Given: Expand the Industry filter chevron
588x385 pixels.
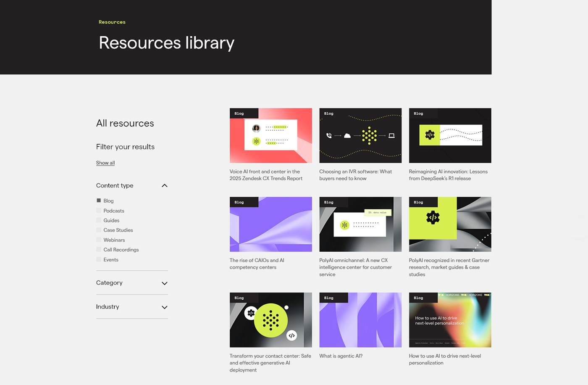Looking at the screenshot, I should tap(165, 307).
